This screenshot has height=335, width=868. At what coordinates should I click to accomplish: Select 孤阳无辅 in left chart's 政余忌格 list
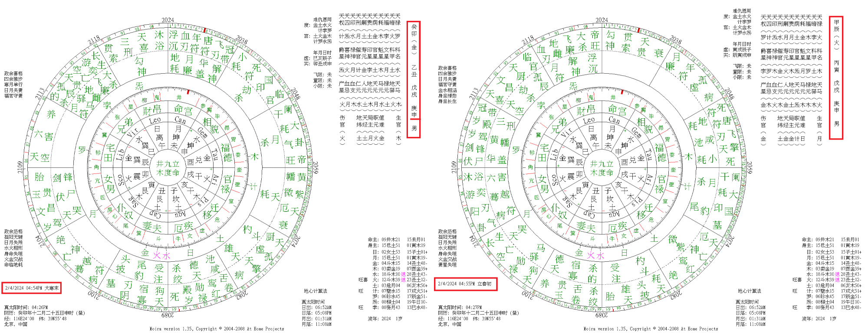coord(13,237)
